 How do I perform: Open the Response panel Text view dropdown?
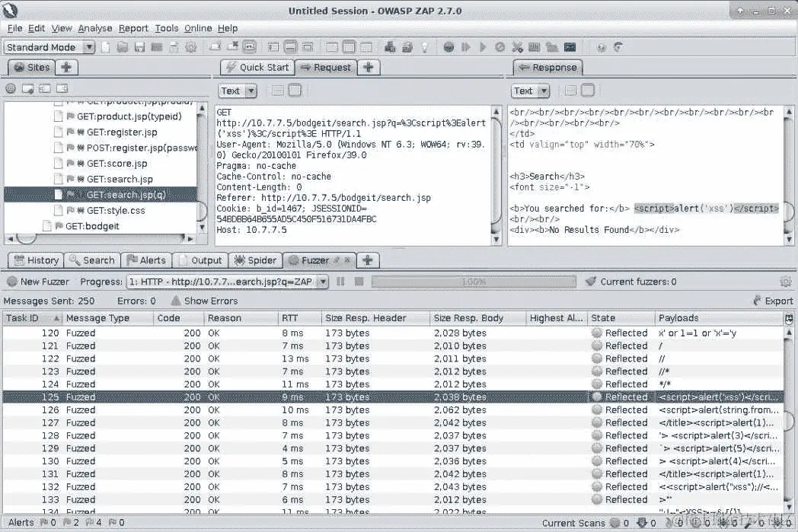click(530, 91)
